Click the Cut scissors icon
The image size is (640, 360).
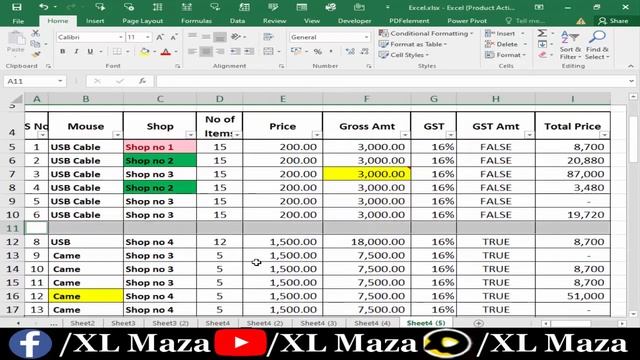36,33
